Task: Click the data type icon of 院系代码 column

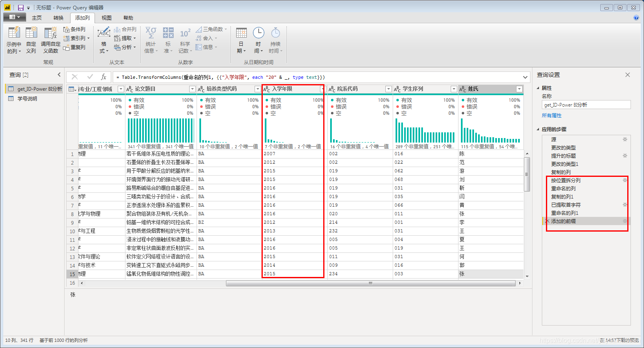Action: tap(332, 89)
